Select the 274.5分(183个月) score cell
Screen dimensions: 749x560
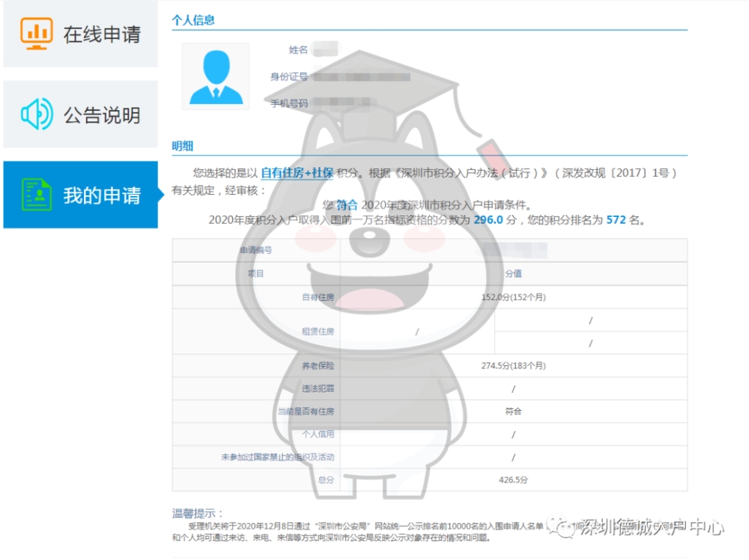tap(514, 365)
